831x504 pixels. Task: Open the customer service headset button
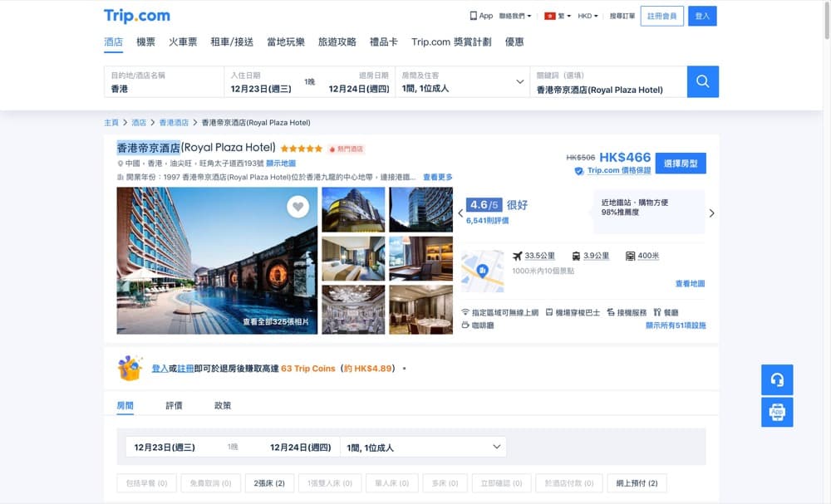tap(777, 379)
